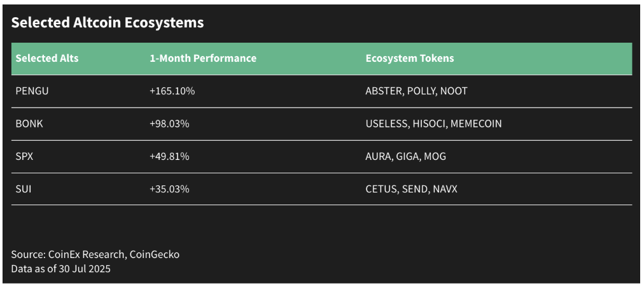Screen dimensions: 644x288
Task: Click the 'Data as of 30 Jul 2025' note
Action: (x=60, y=268)
